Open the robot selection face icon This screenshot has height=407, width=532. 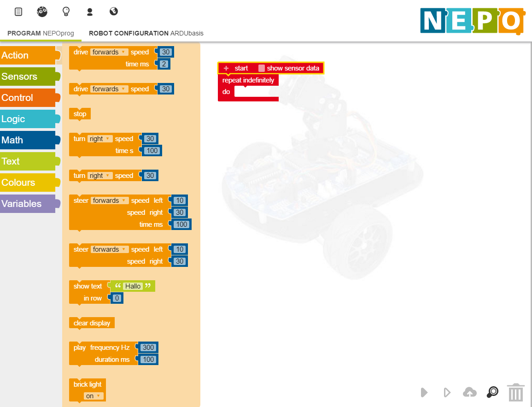tap(42, 12)
